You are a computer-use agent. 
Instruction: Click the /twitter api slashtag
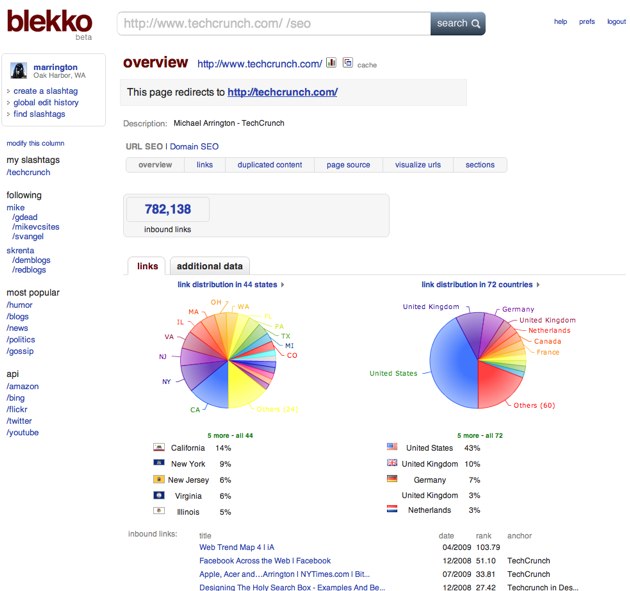tap(19, 421)
